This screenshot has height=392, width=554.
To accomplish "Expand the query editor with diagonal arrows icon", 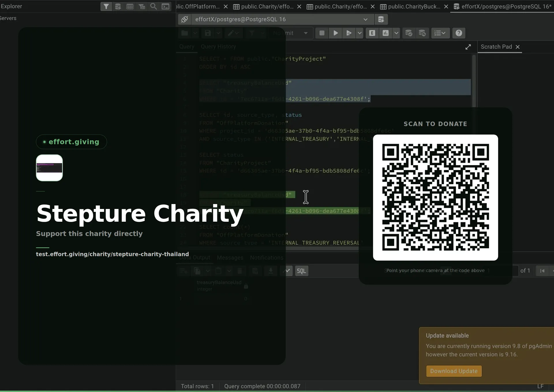I will coord(468,47).
